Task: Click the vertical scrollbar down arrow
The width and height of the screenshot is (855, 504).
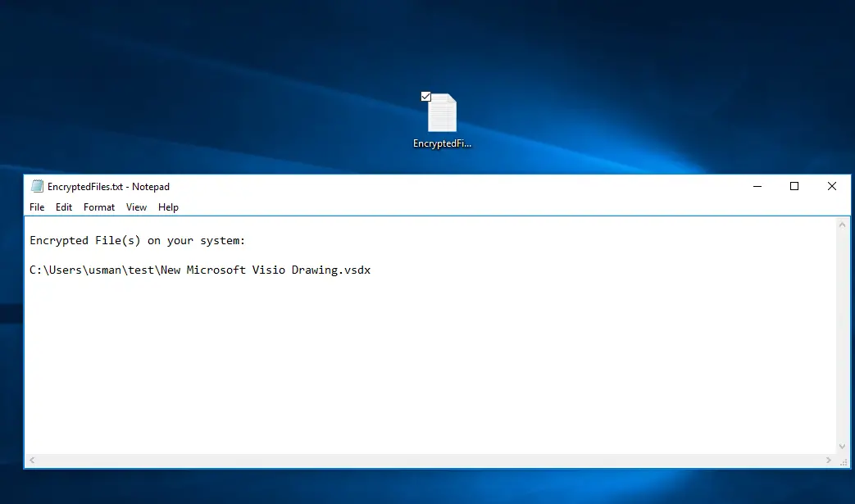Action: pos(843,447)
